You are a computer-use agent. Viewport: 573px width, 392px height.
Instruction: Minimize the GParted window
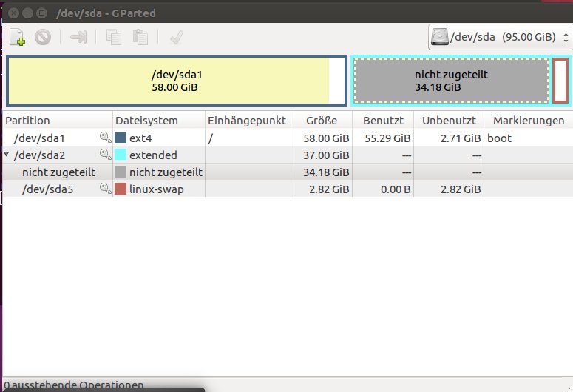tap(28, 13)
